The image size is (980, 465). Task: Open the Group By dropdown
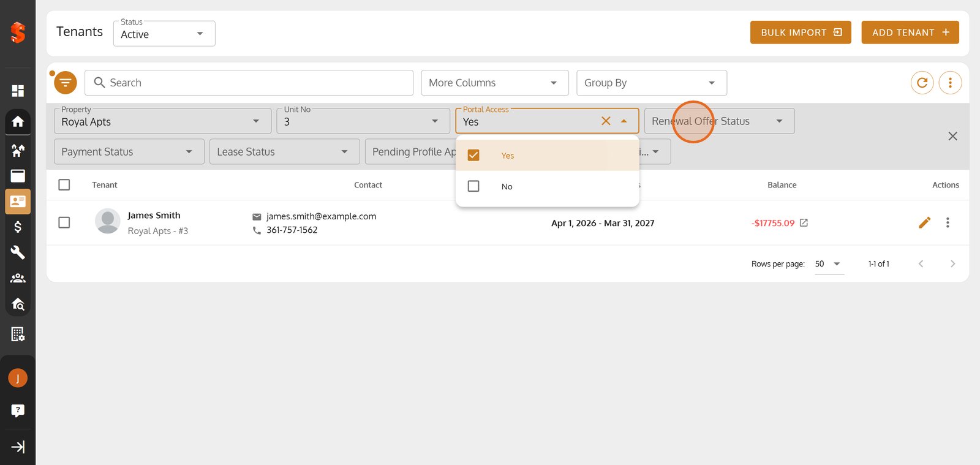tap(652, 83)
